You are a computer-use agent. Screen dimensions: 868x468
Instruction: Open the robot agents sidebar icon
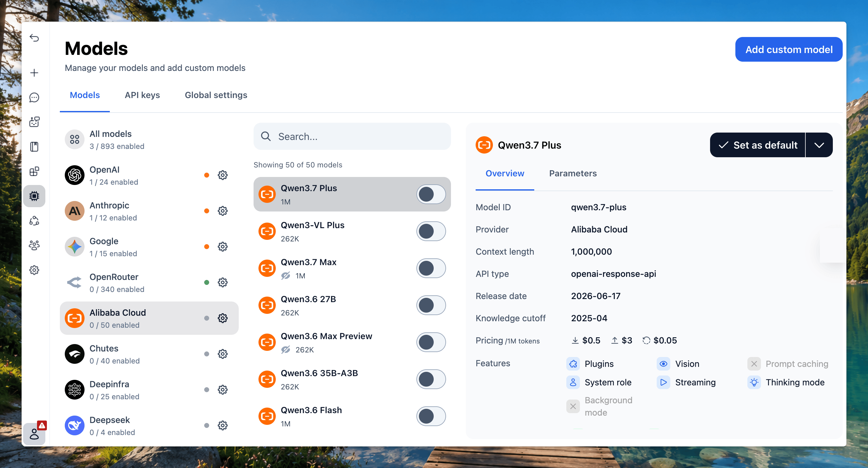[34, 122]
